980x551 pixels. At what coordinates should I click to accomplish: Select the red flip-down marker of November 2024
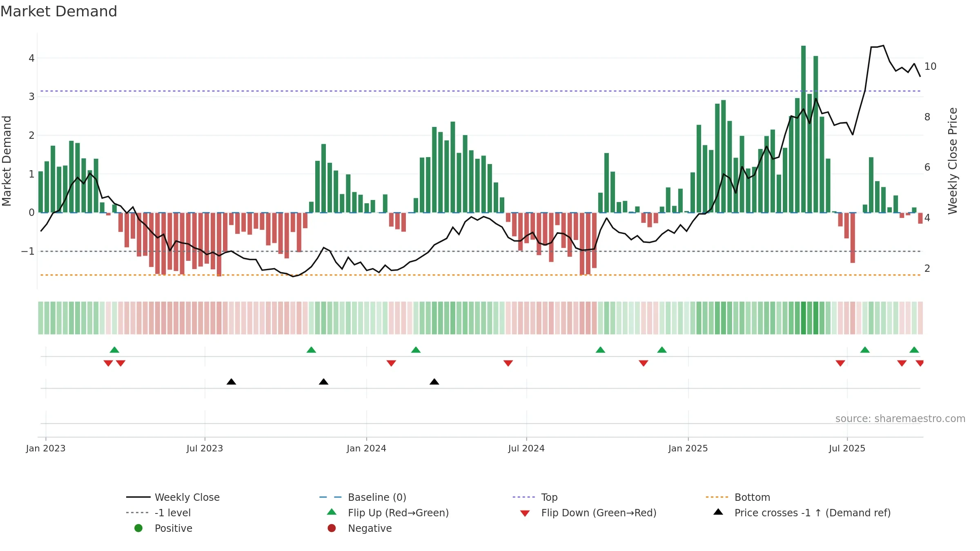[x=644, y=363]
